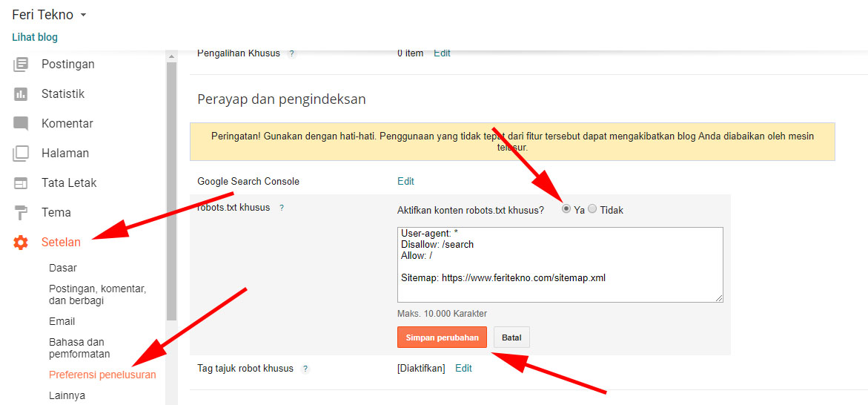Open Email settings sub-item

(62, 321)
